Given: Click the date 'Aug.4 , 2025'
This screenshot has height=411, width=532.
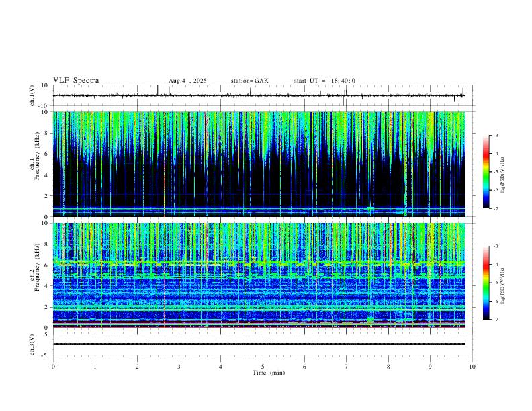Looking at the screenshot, I should pos(187,81).
